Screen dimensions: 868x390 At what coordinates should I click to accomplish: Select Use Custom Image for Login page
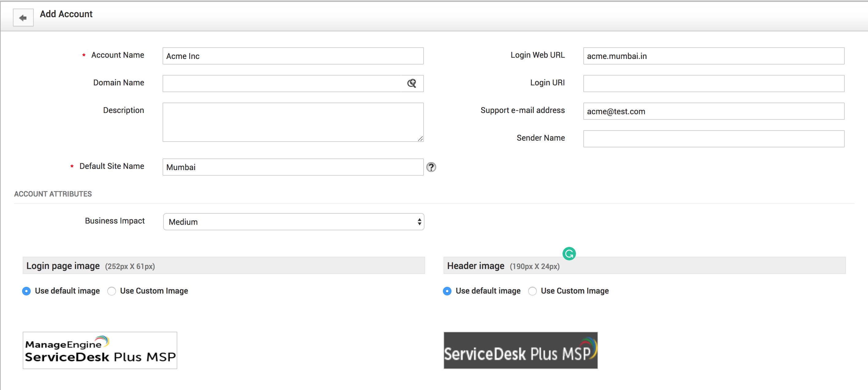coord(112,291)
